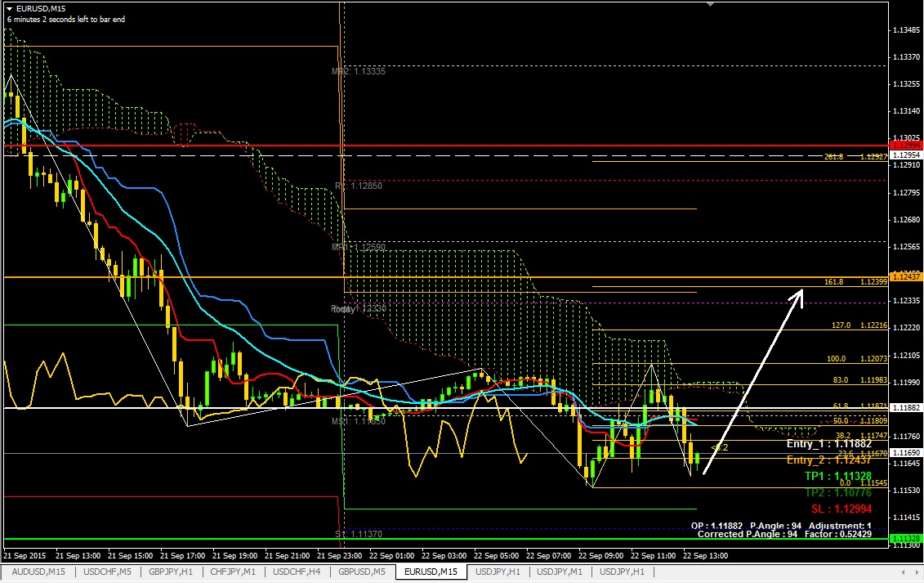This screenshot has width=924, height=583.
Task: Select the Fibonacci '100.0 1.12073' level label
Action: [857, 359]
